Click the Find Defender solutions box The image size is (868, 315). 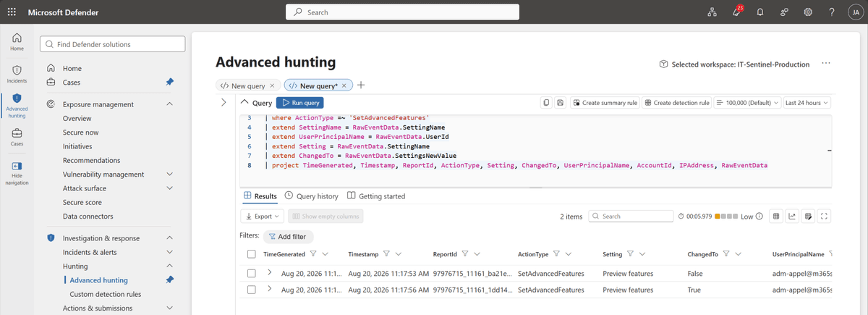[113, 44]
